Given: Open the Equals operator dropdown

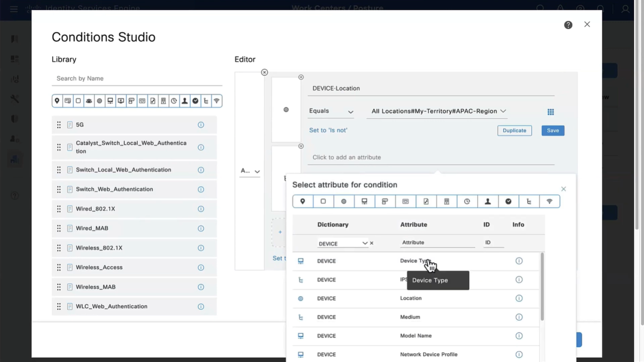Looking at the screenshot, I should (x=331, y=111).
